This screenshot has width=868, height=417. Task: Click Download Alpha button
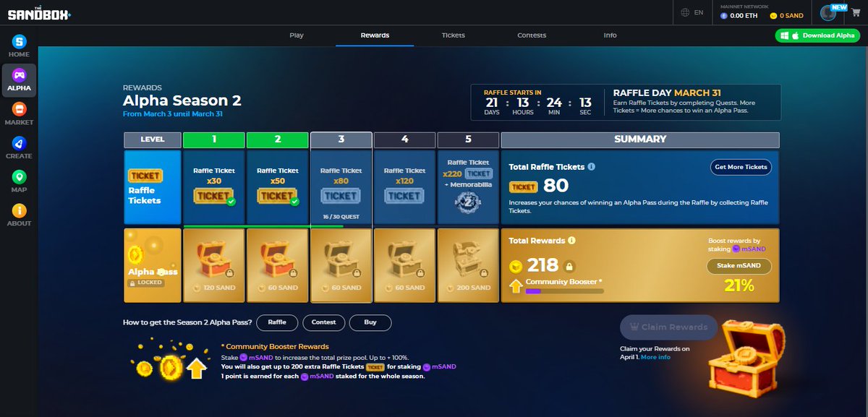[817, 35]
